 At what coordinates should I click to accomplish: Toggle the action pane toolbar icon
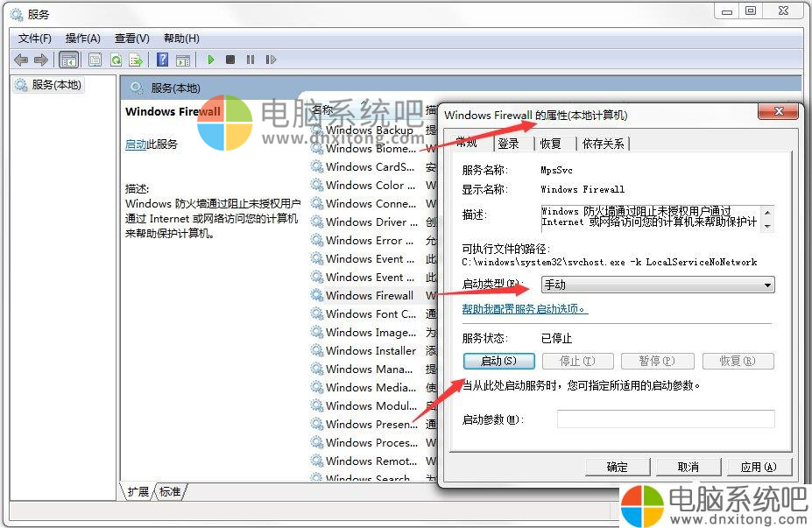point(183,60)
